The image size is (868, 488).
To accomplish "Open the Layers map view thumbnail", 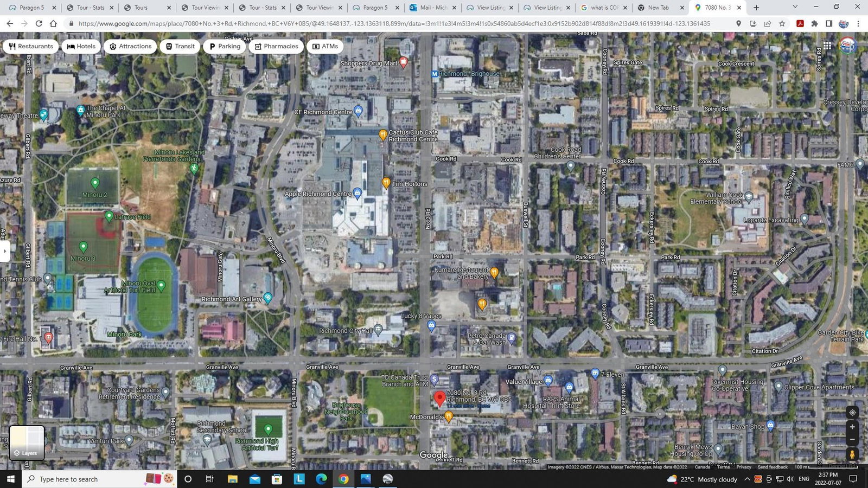I will [x=27, y=442].
